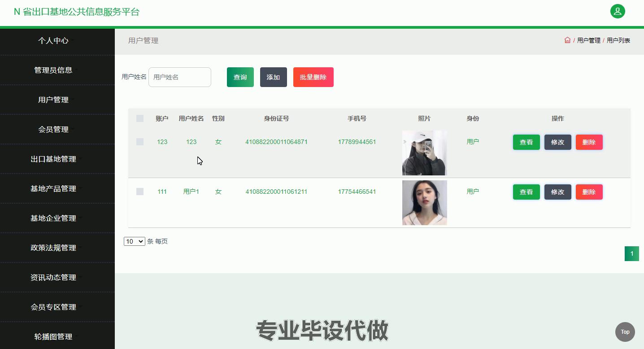This screenshot has height=349, width=644.
Task: Click the 查询 search button
Action: click(240, 77)
